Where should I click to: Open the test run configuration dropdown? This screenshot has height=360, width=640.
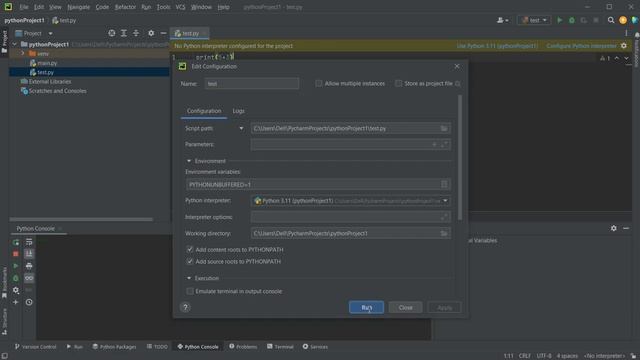click(x=534, y=20)
